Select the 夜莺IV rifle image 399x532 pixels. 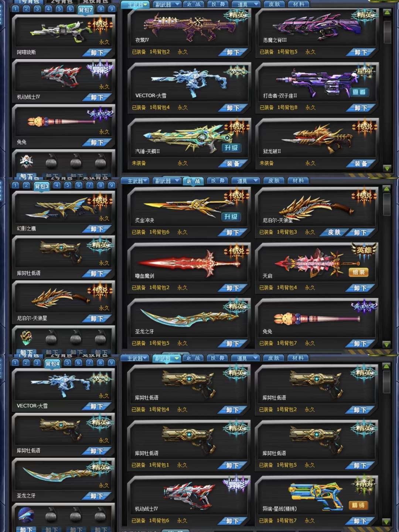[x=189, y=27]
